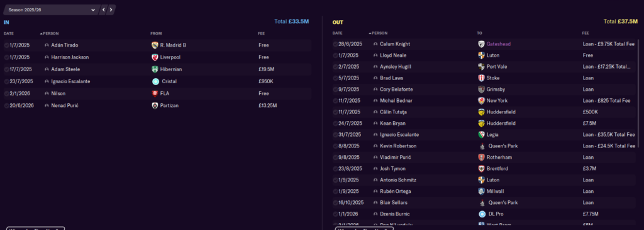Click the outgoing transfers list scrollbar
644x230 pixels.
(638, 93)
